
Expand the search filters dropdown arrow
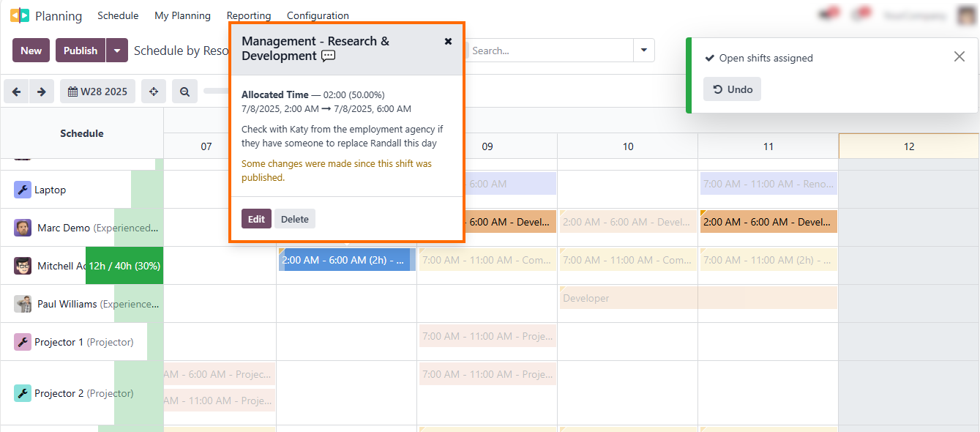coord(643,51)
